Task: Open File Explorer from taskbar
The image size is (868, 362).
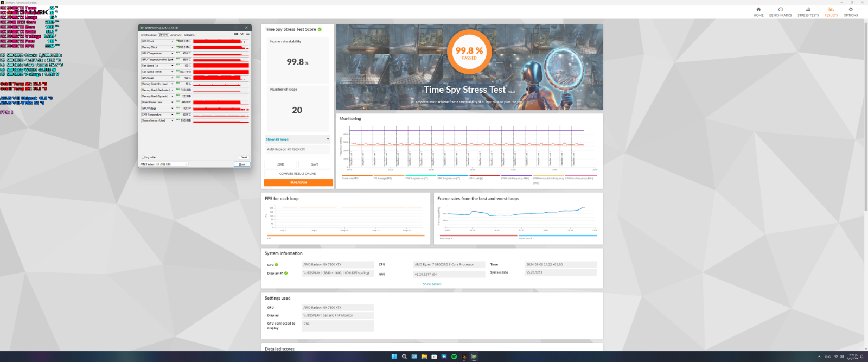Action: click(424, 357)
